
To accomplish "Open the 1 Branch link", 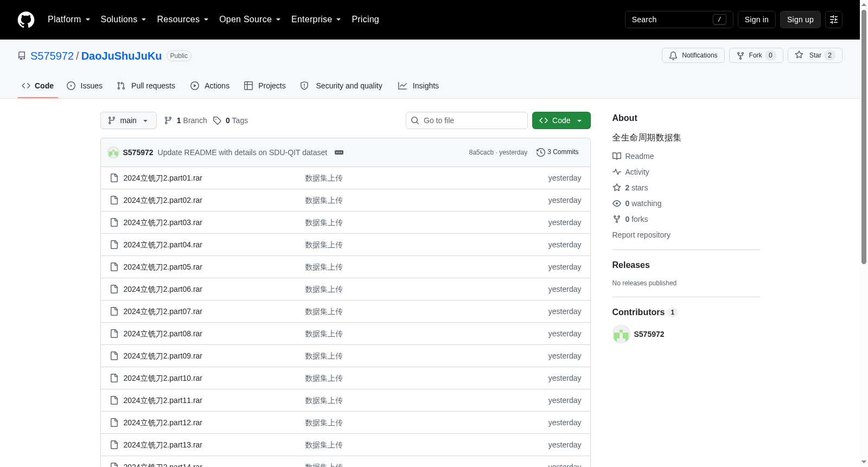I will (x=186, y=120).
